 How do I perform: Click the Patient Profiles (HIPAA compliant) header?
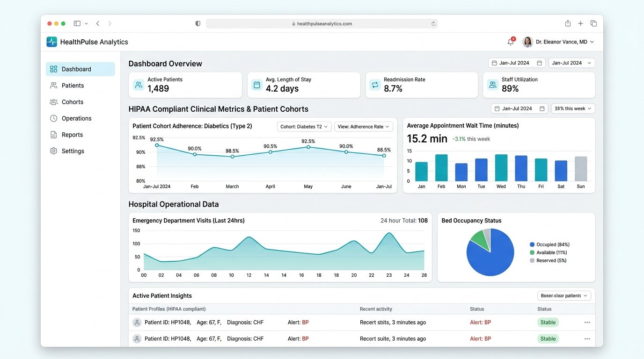(169, 309)
